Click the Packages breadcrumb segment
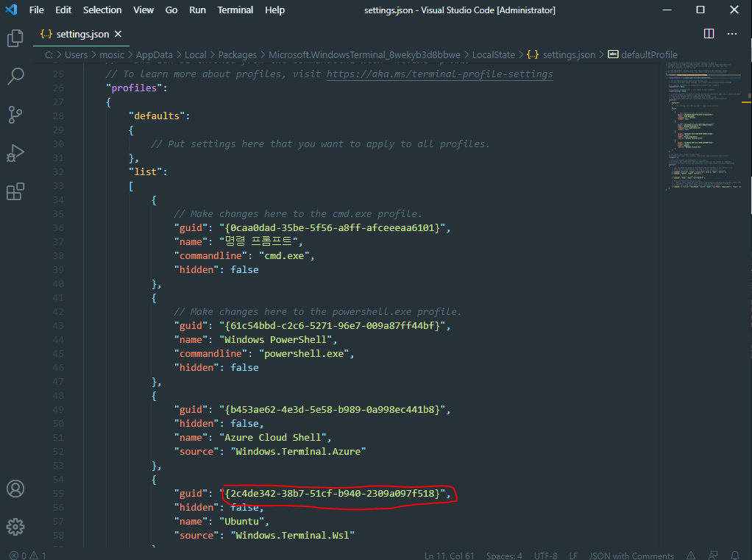This screenshot has width=752, height=560. (x=238, y=55)
